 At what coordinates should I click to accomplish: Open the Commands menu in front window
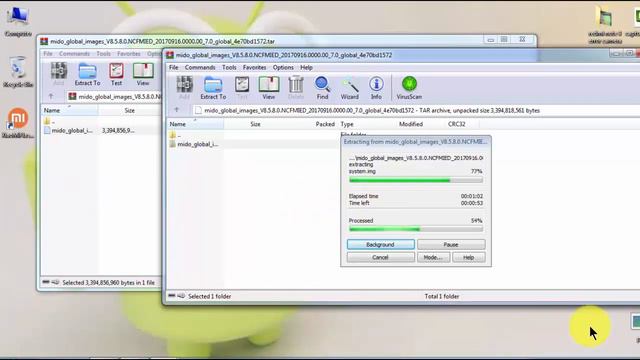[x=200, y=67]
